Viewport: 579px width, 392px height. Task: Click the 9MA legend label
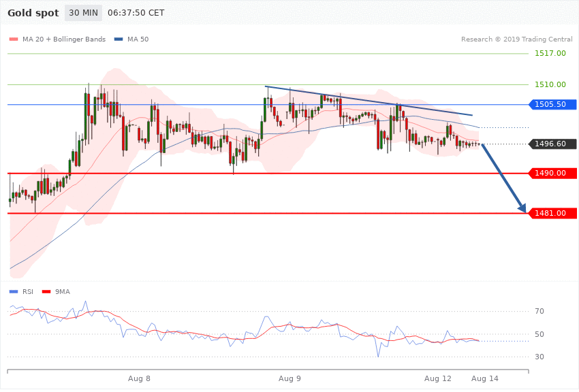[63, 292]
